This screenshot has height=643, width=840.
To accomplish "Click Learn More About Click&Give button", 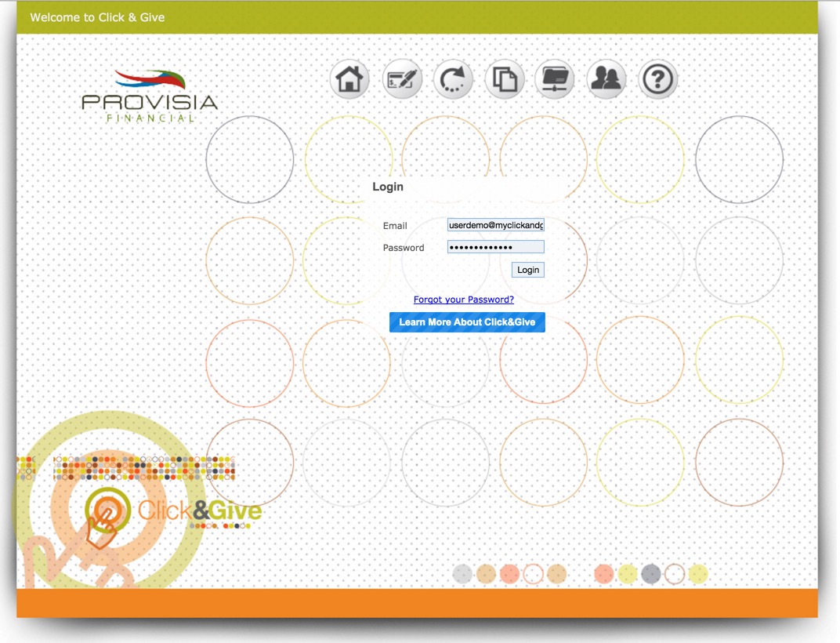I will pos(467,321).
